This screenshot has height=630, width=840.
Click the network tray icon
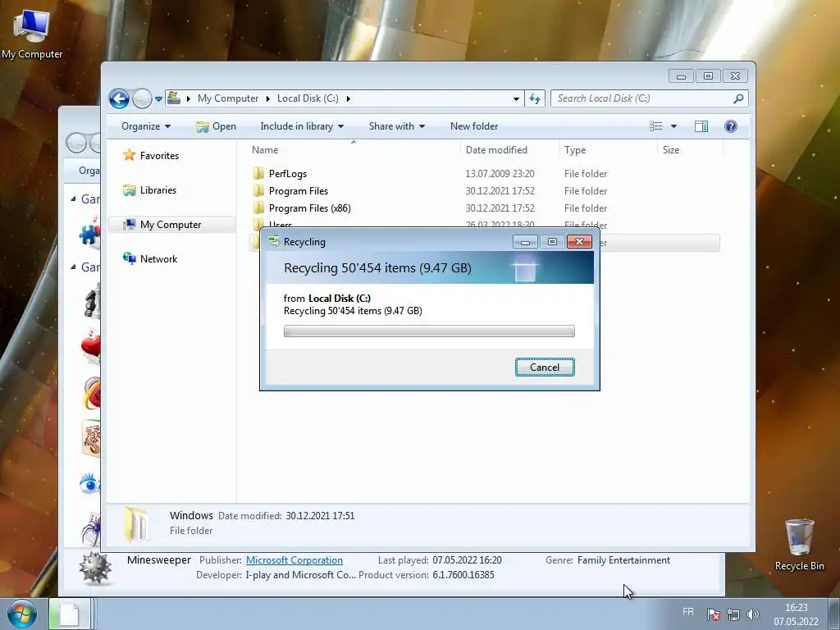pyautogui.click(x=733, y=614)
